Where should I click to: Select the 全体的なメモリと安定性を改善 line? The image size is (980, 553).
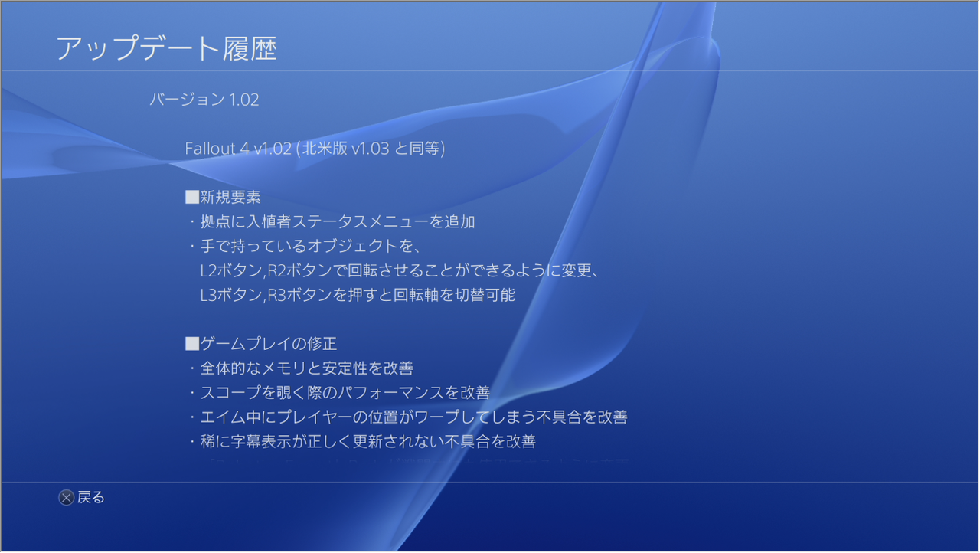300,368
